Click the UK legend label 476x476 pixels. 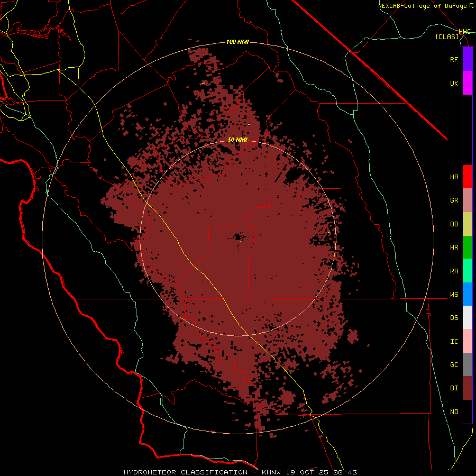click(x=454, y=83)
